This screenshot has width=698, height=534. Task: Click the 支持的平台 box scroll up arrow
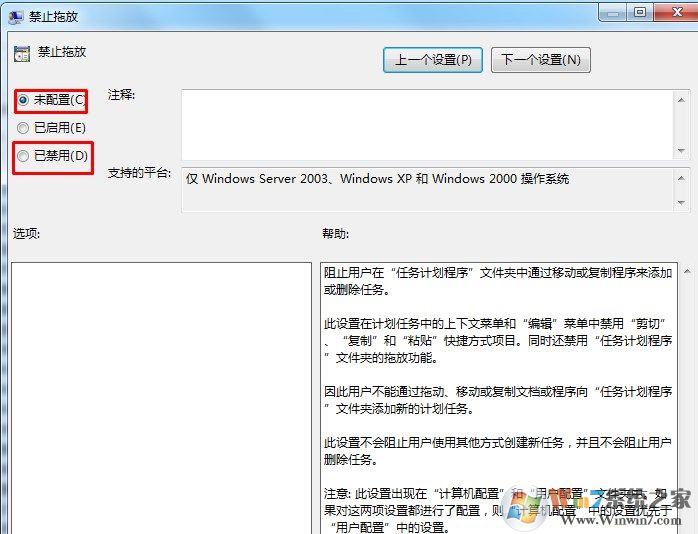tap(681, 178)
